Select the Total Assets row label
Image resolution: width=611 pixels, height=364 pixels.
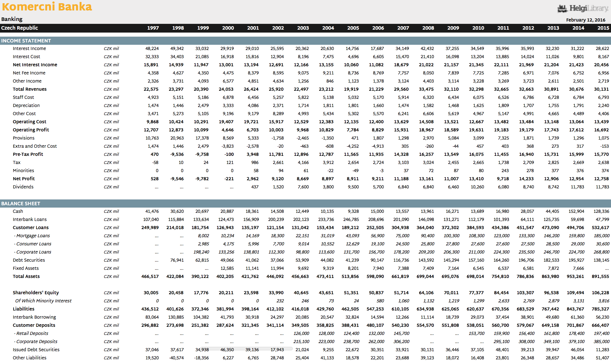[26, 276]
